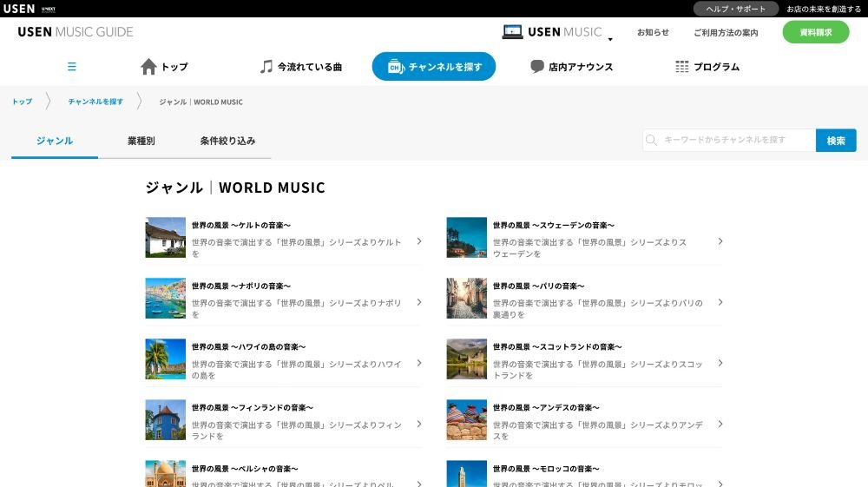Expand the USEN MUSIC dropdown arrow
Image resolution: width=868 pixels, height=487 pixels.
click(x=610, y=39)
